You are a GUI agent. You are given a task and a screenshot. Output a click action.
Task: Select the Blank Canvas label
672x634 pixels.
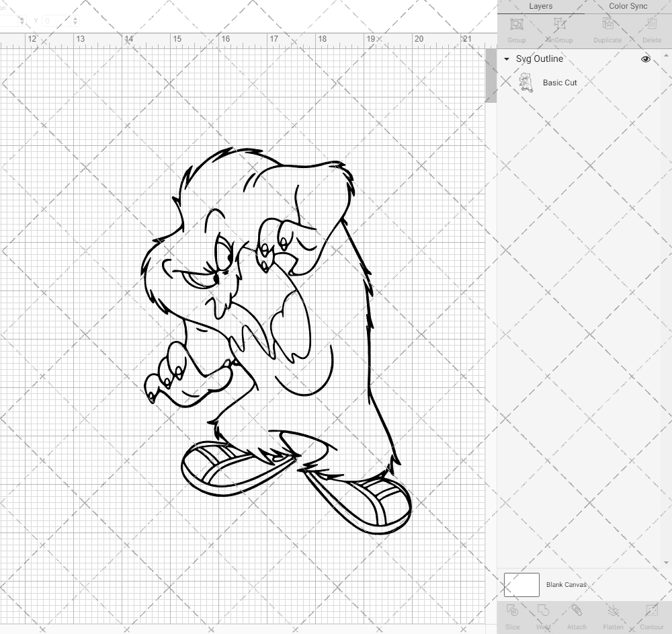566,585
